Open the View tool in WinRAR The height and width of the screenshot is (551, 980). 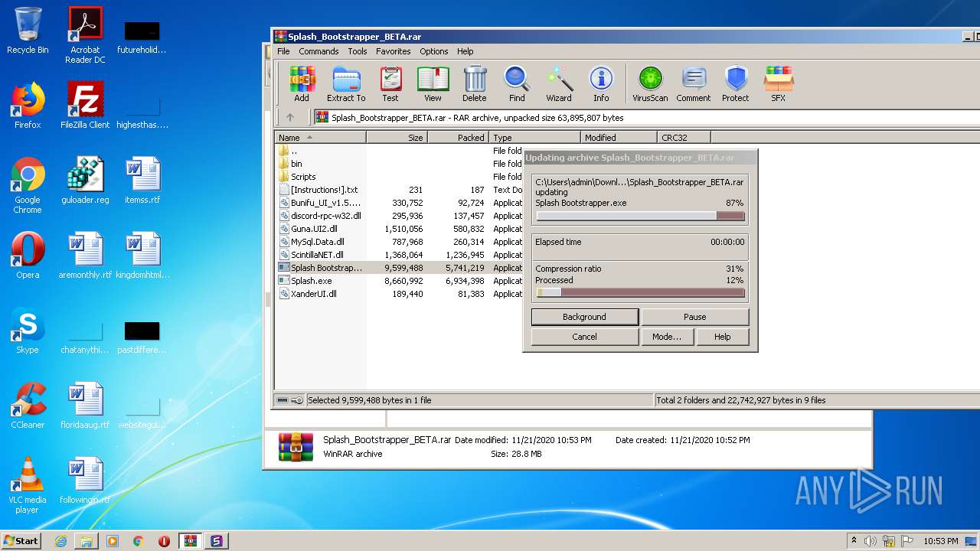[x=433, y=83]
